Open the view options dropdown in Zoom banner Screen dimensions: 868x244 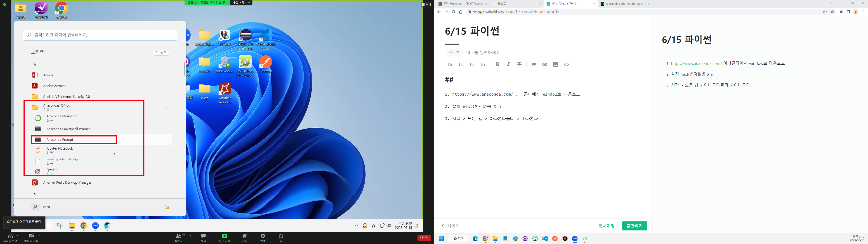tap(241, 2)
